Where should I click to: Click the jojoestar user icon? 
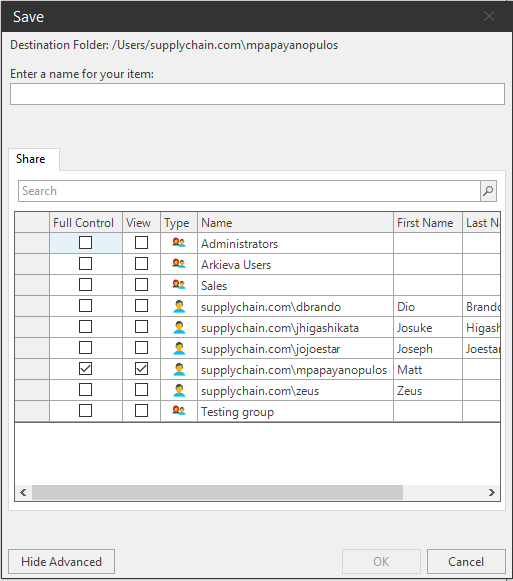pyautogui.click(x=179, y=348)
